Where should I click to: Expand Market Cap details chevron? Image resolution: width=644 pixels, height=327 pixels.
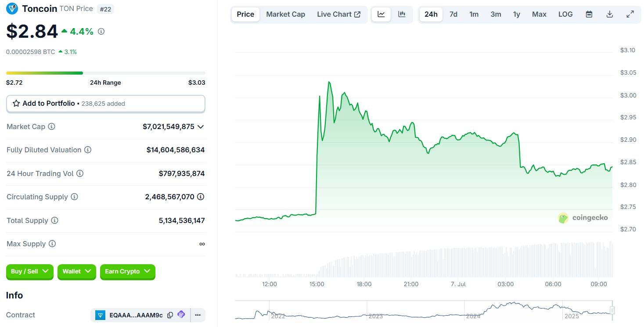pos(201,126)
